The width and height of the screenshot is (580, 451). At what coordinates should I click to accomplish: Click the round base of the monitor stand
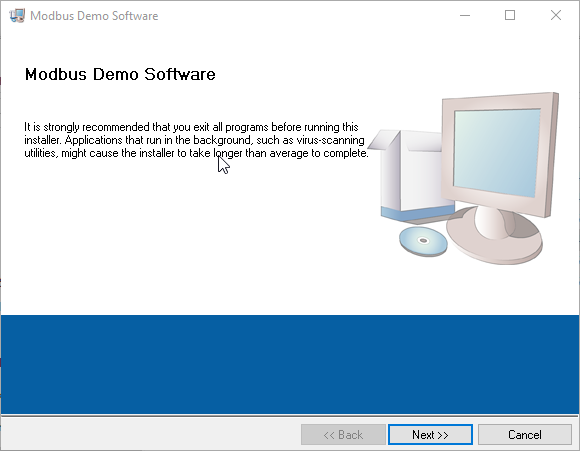point(494,237)
